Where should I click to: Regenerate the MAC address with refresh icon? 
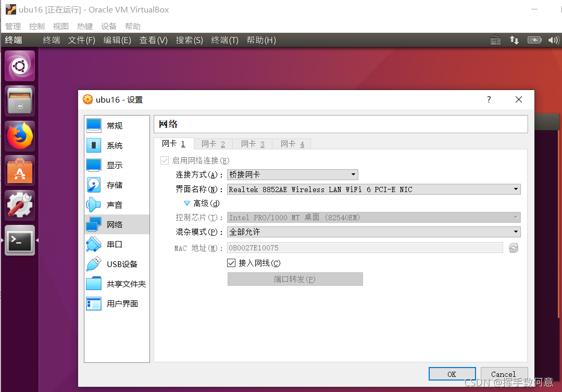[513, 248]
